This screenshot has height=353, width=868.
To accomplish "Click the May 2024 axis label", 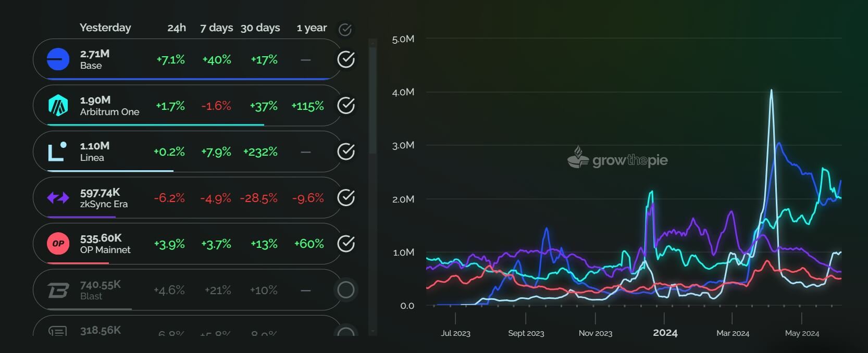I will [x=802, y=333].
